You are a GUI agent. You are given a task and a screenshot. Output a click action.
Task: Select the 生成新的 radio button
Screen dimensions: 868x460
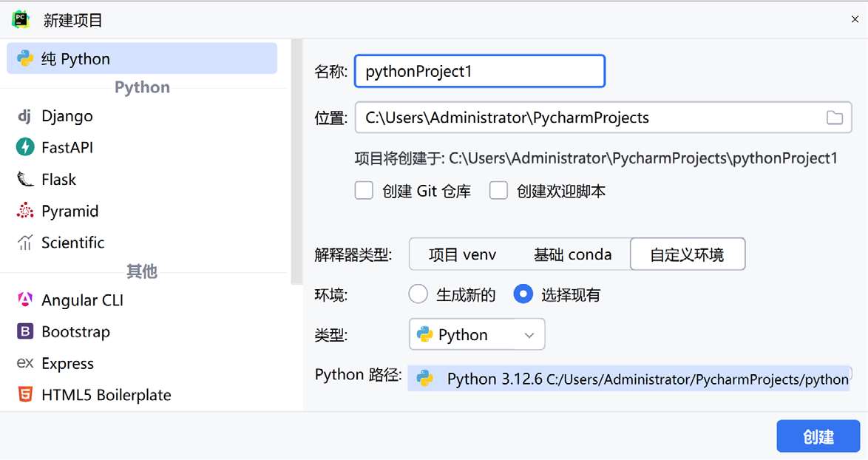coord(418,294)
